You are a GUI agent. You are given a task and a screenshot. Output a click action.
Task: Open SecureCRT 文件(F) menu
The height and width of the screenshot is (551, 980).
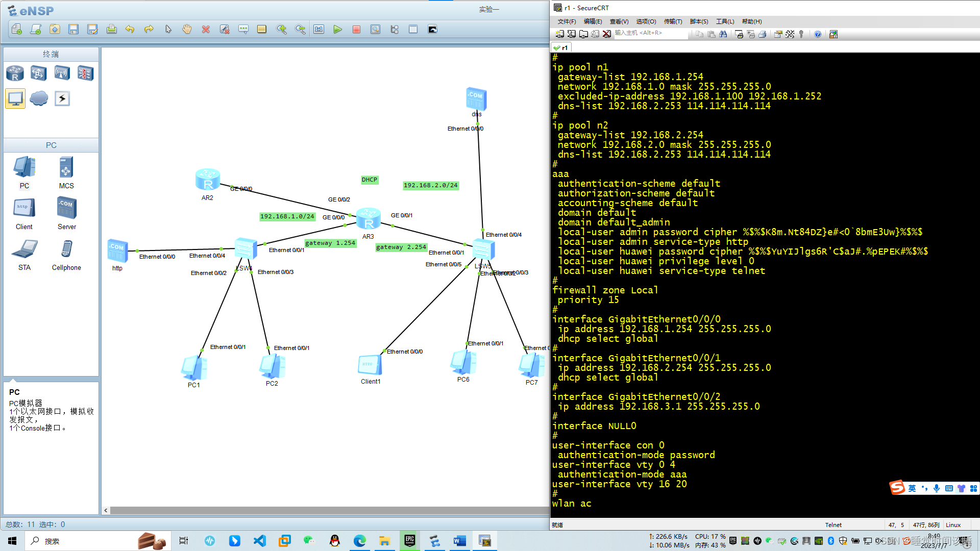[x=567, y=21]
